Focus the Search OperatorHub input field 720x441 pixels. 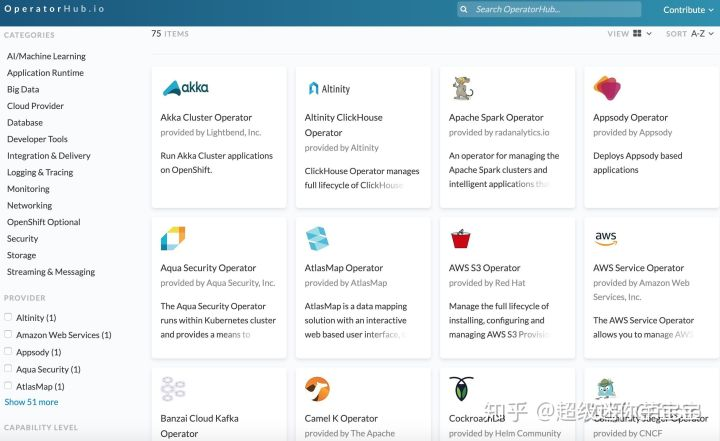[549, 9]
